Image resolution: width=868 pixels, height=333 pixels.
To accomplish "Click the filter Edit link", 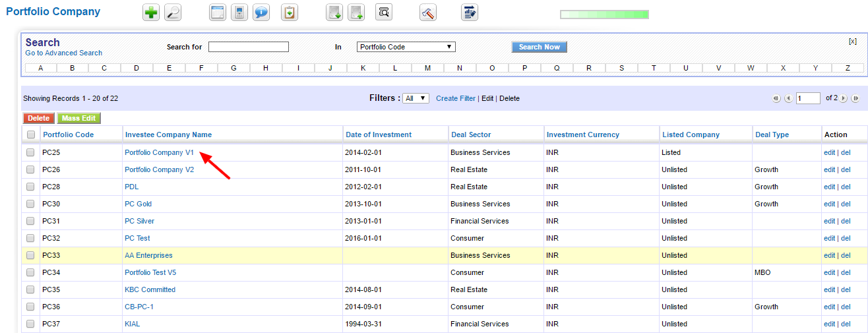I will (487, 98).
